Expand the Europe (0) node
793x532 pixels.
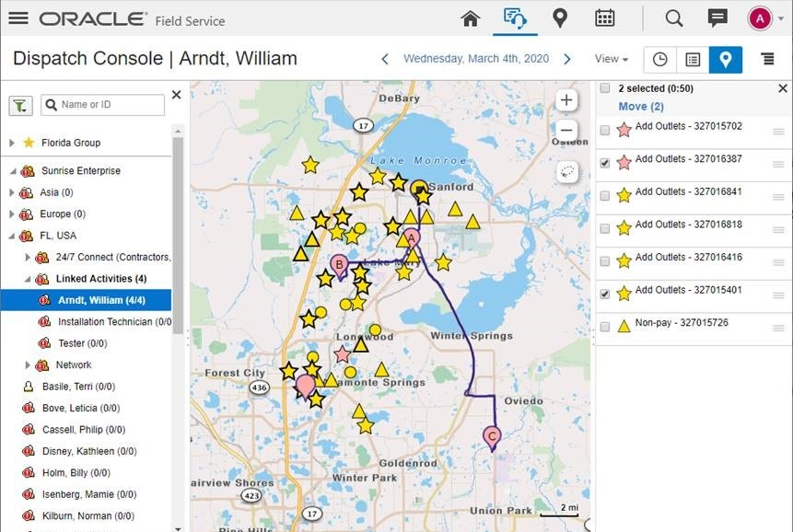pos(12,214)
